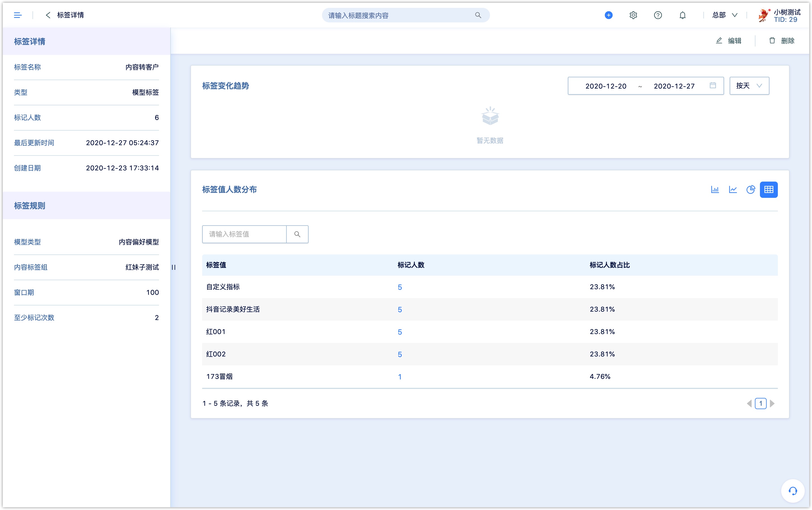Click the tag value search button
Image resolution: width=812 pixels, height=510 pixels.
[x=297, y=234]
